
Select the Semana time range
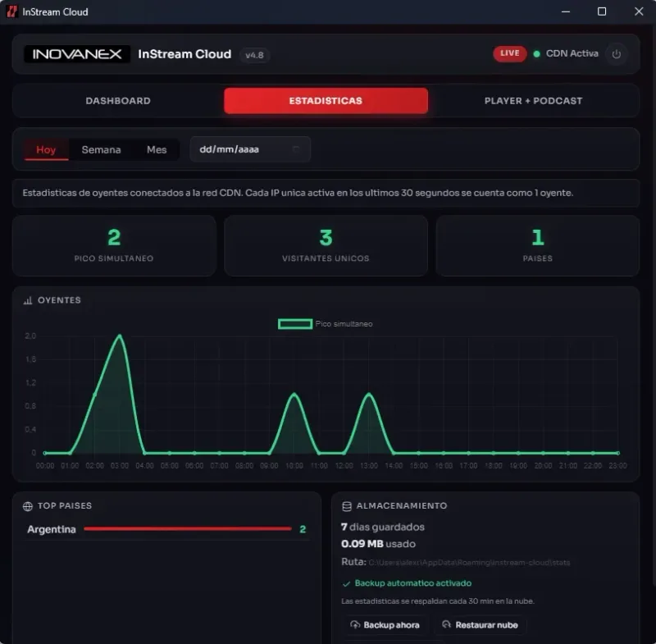101,149
